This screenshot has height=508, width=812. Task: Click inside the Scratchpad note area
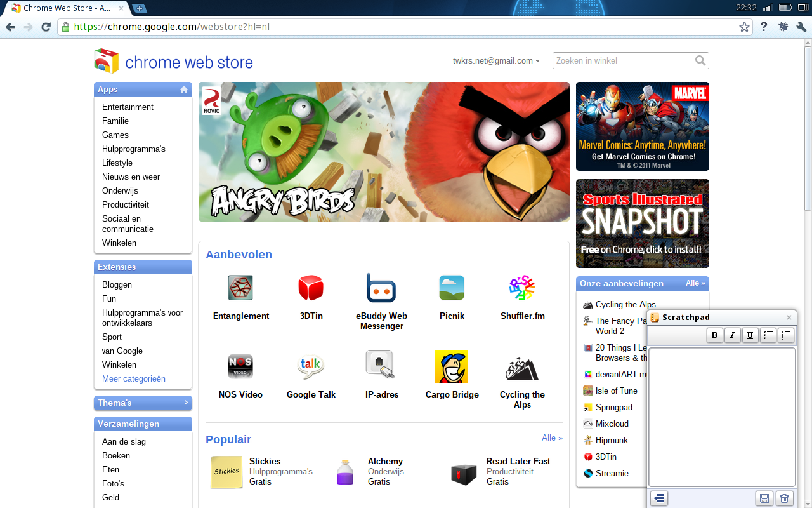[722, 417]
